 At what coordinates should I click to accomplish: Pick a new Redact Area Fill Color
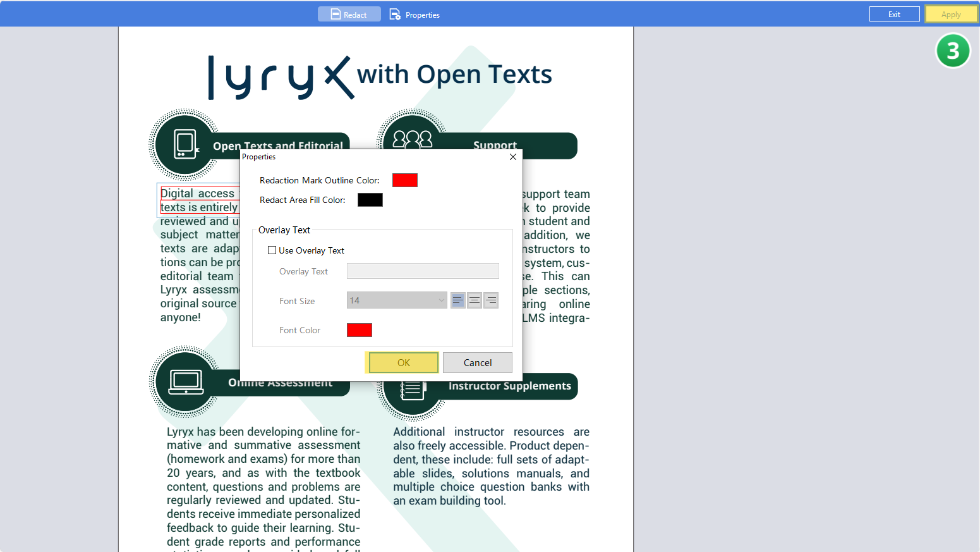(370, 200)
